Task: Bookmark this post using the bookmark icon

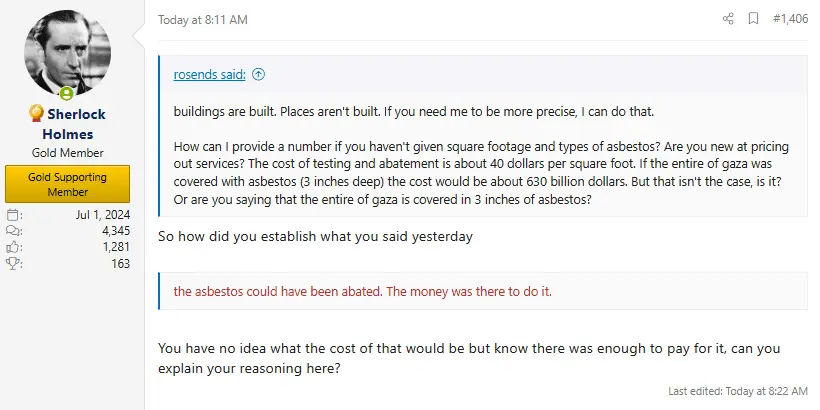Action: click(x=753, y=19)
